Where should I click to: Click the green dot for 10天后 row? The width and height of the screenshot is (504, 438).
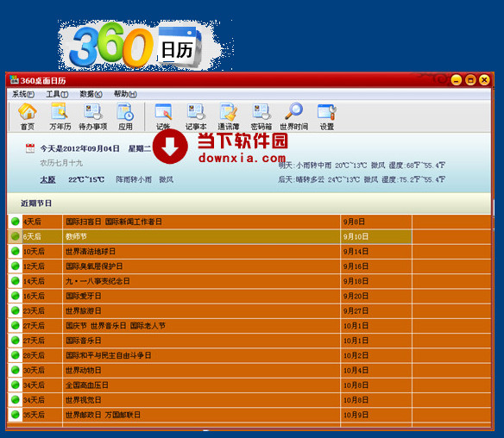[16, 251]
